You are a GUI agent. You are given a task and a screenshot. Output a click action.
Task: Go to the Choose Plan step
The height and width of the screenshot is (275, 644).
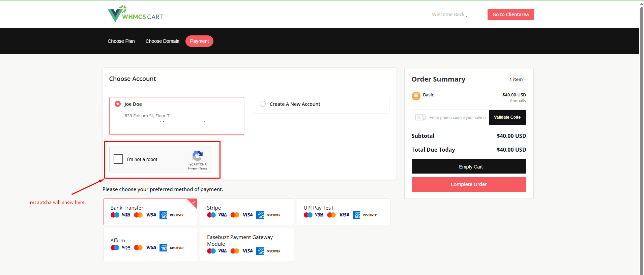[121, 41]
